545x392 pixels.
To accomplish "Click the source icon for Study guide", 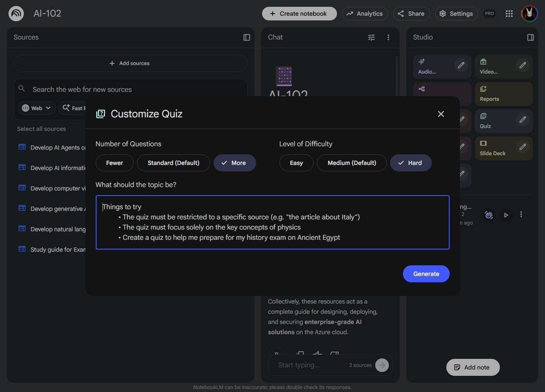I will click(22, 249).
